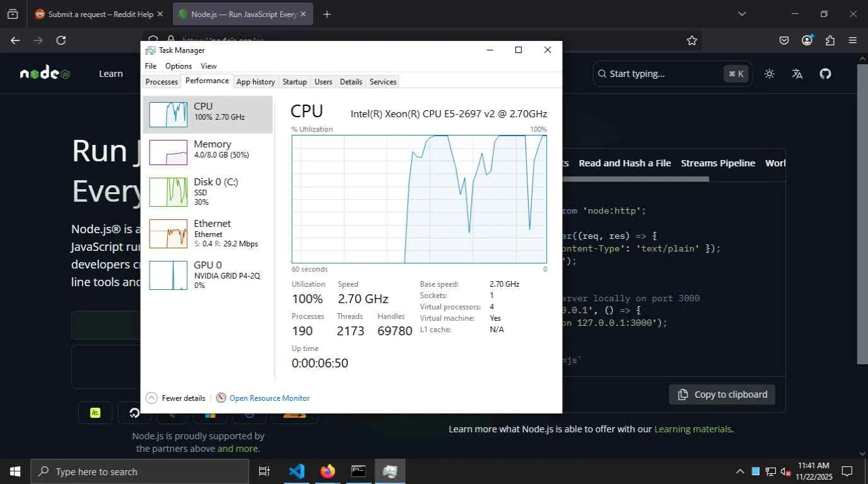Open a new browser tab

(327, 14)
